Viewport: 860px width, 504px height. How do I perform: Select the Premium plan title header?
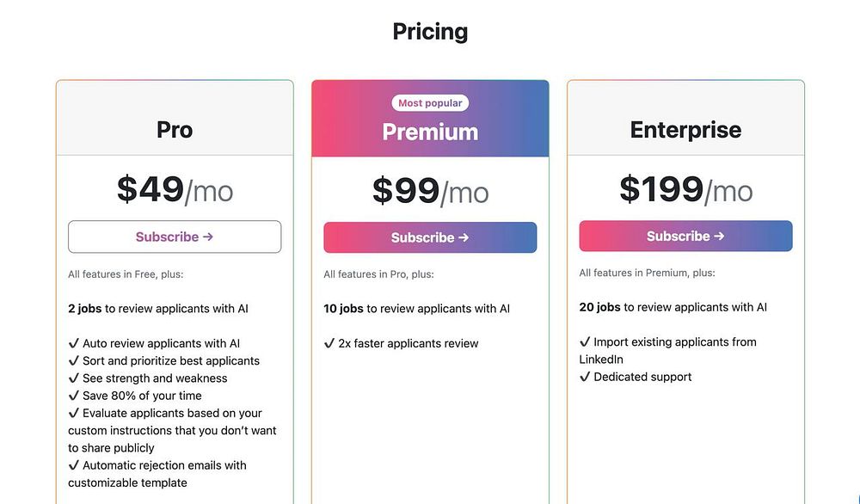tap(430, 132)
